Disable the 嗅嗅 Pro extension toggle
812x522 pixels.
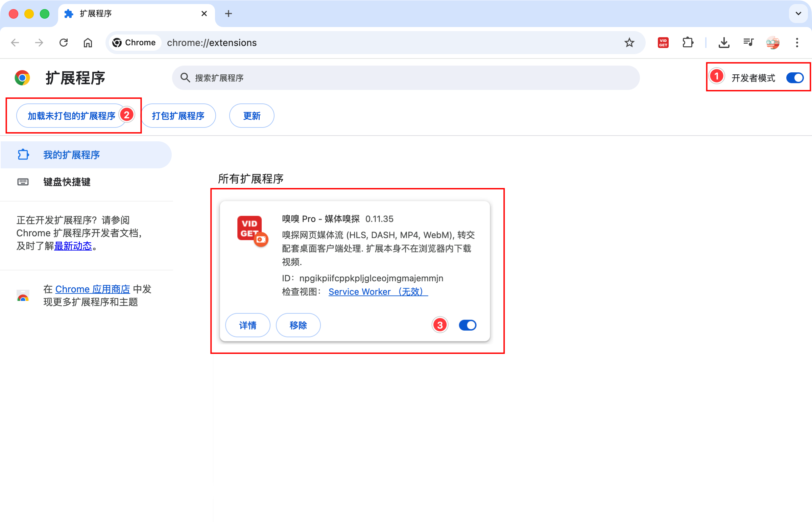[x=468, y=325]
